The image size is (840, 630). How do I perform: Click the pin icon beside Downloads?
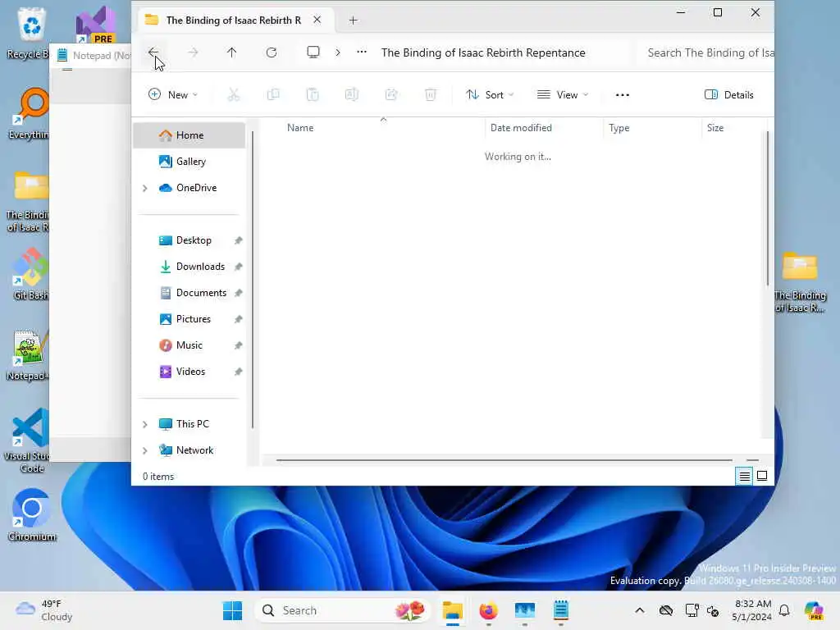coord(239,267)
